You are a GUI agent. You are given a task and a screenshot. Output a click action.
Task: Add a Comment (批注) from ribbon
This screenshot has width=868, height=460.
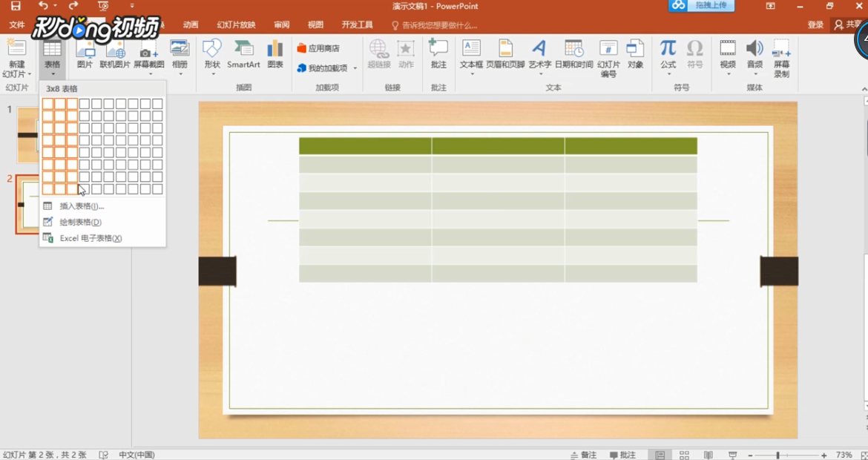pos(438,54)
